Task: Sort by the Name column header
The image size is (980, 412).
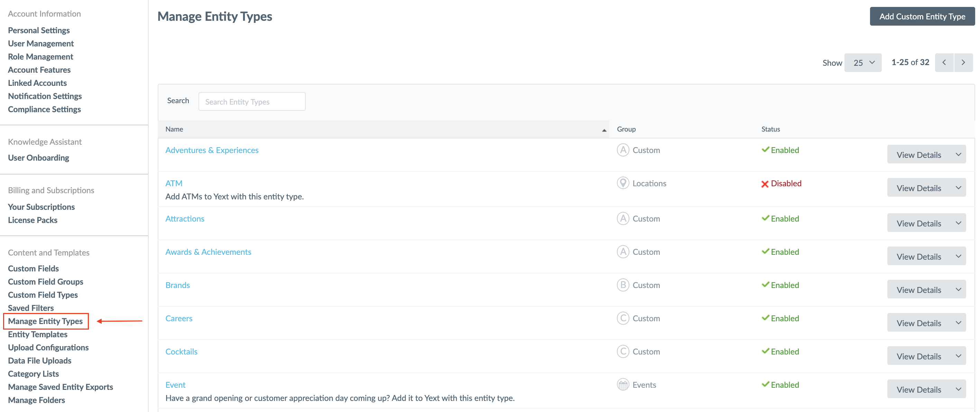Action: (174, 129)
